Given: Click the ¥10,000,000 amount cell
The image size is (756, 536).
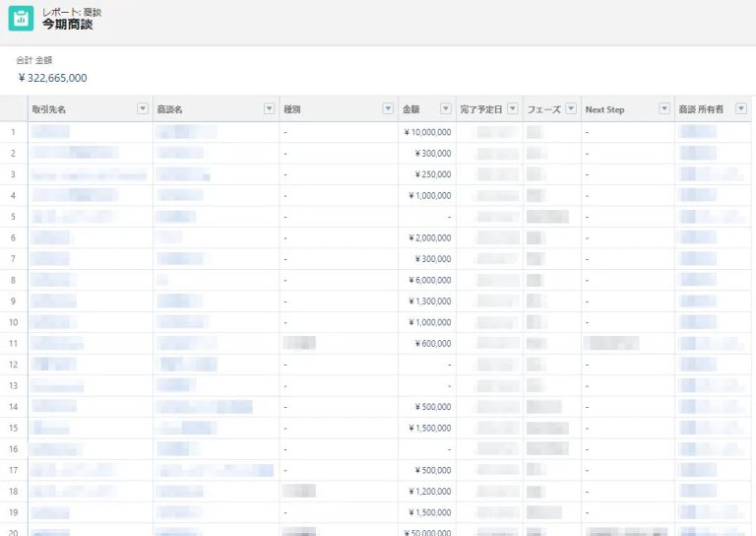Looking at the screenshot, I should click(x=427, y=132).
